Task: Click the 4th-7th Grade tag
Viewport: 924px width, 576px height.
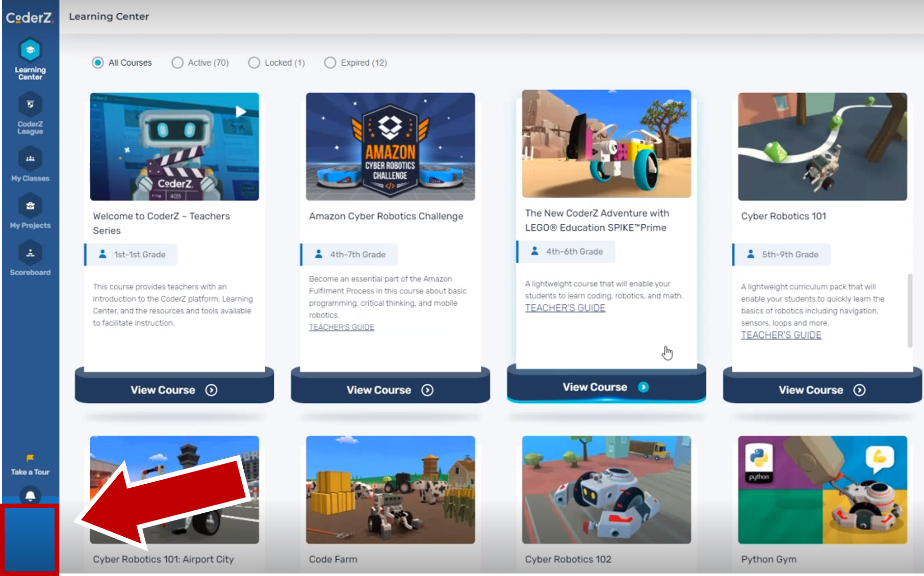Action: tap(349, 254)
